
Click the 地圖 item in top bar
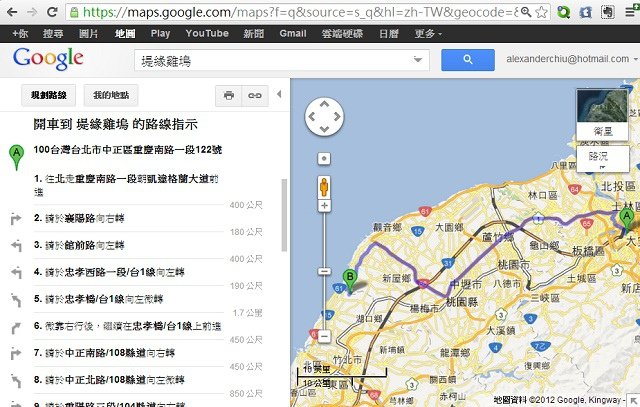[125, 33]
